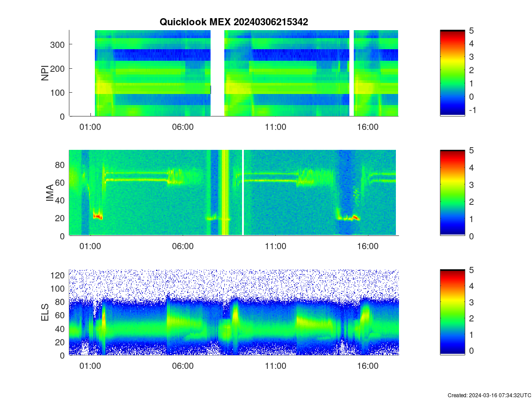This screenshot has height=399, width=532.
Task: Click the '5' label on IMA colorbar
Action: tap(471, 150)
